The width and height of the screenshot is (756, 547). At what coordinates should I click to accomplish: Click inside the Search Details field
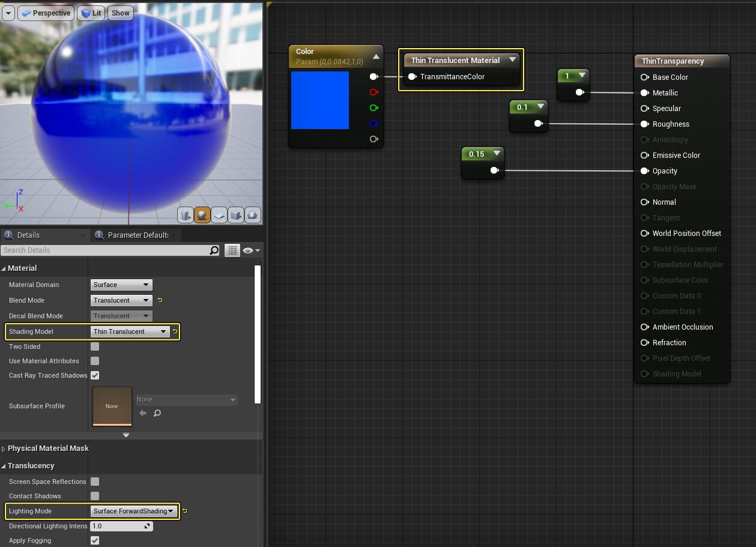pyautogui.click(x=102, y=250)
